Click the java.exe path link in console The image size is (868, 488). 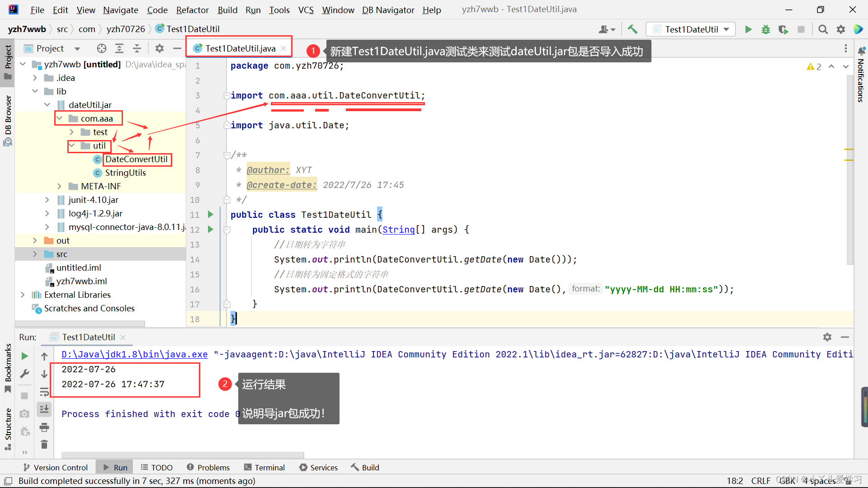[134, 355]
